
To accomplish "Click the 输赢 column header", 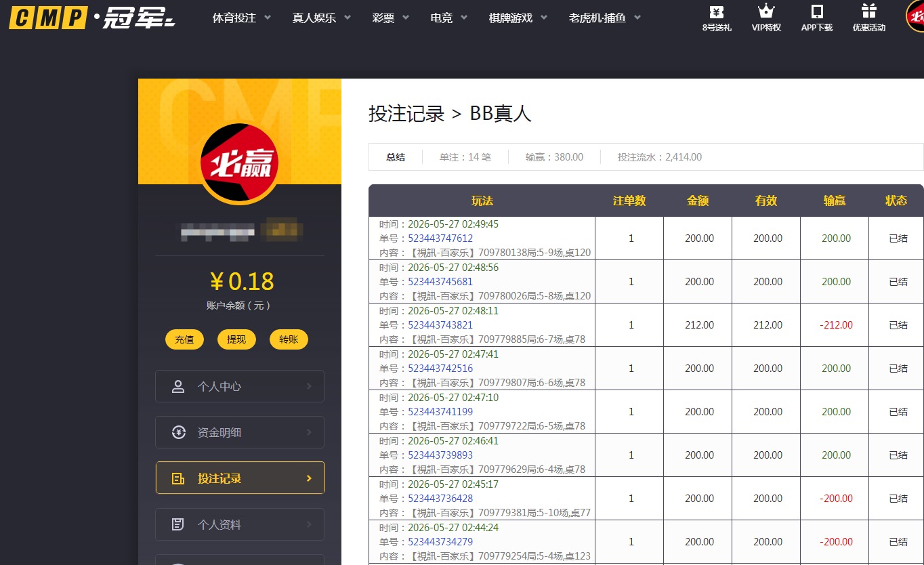I will (835, 201).
